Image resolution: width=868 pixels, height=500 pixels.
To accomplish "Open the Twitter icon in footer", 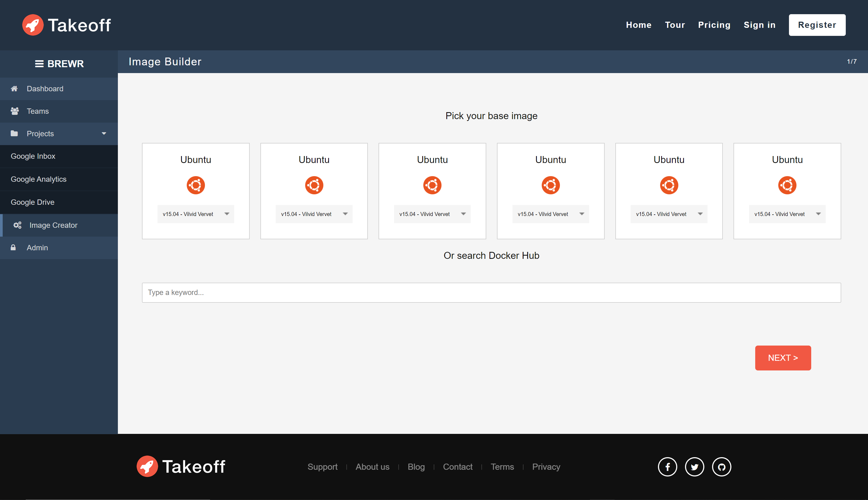I will (694, 467).
